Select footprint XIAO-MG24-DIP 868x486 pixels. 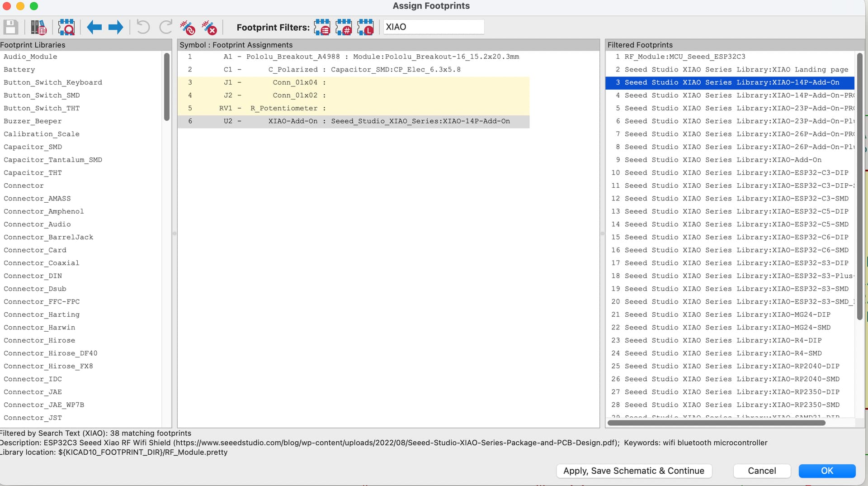click(x=730, y=314)
